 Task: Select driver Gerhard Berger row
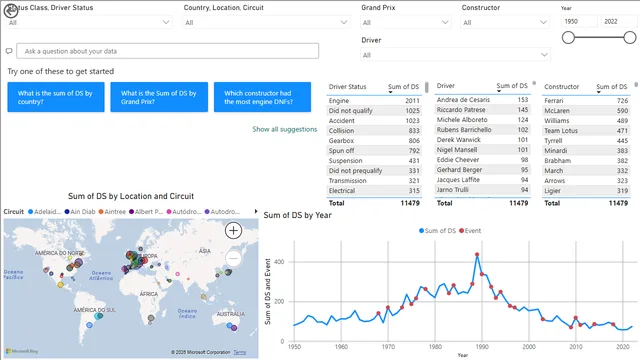click(x=482, y=170)
